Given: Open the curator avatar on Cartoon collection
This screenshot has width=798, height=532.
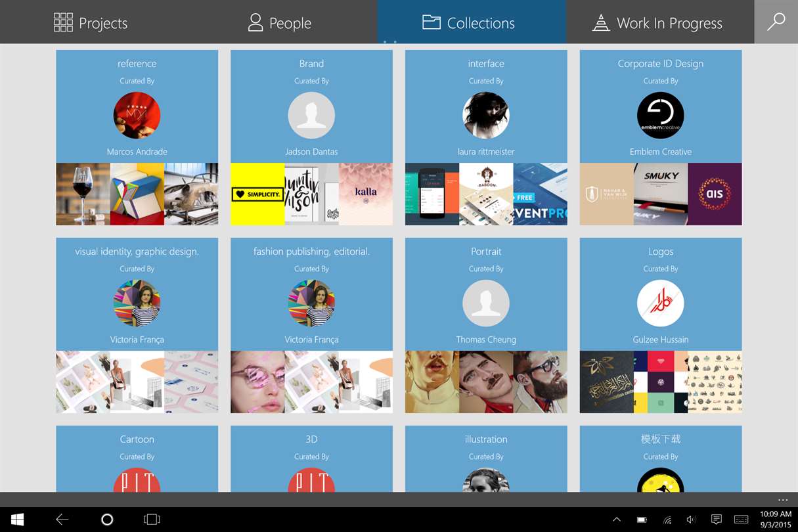Looking at the screenshot, I should [137, 480].
